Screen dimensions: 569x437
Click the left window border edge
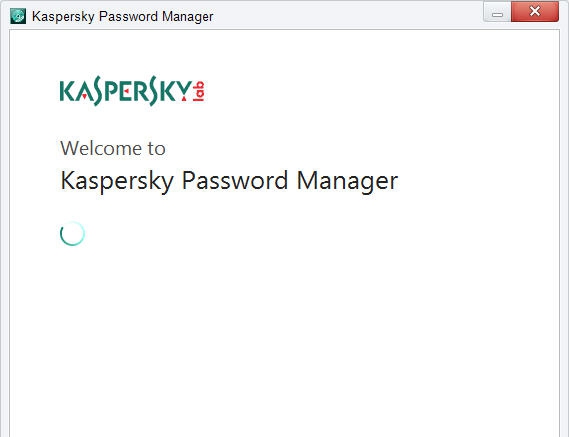pos(4,232)
